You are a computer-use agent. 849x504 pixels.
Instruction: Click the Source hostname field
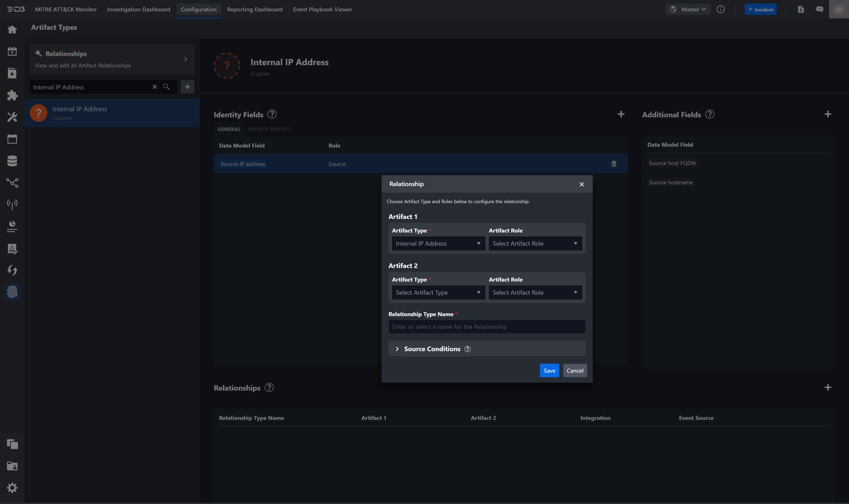coord(671,182)
